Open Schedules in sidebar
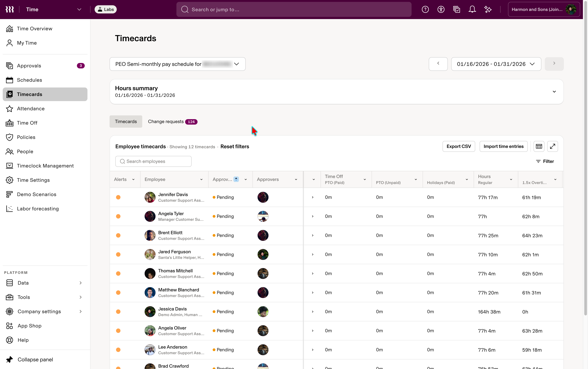Screen dimensions: 588x369 pyautogui.click(x=45, y=80)
